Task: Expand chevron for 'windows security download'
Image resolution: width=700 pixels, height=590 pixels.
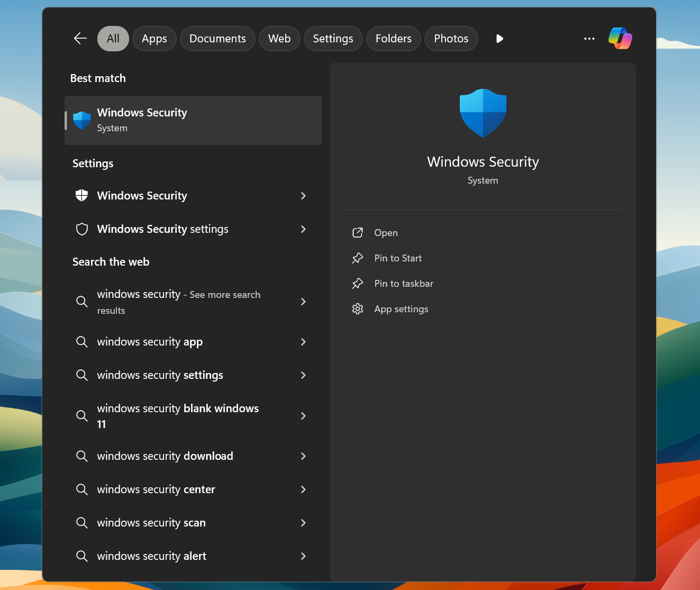Action: 303,456
